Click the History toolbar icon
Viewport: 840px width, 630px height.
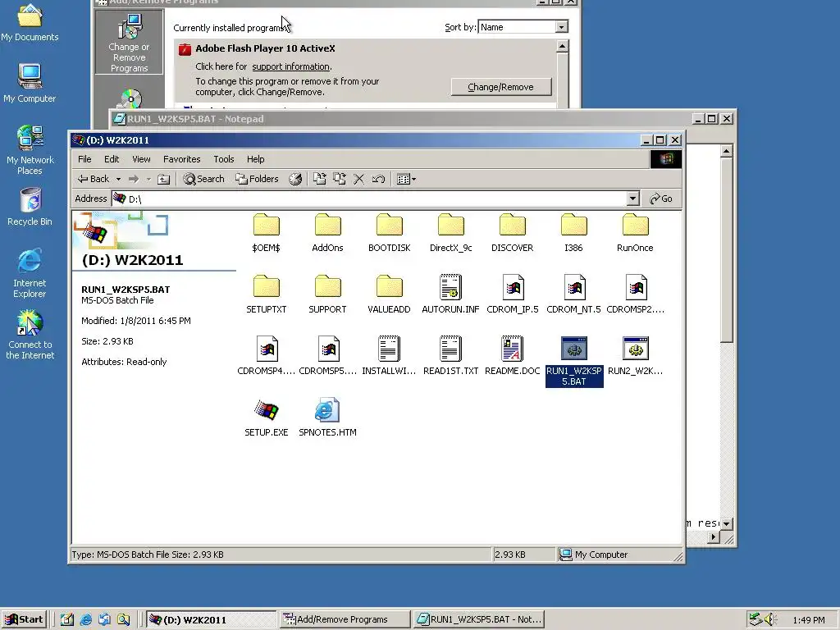(x=295, y=180)
